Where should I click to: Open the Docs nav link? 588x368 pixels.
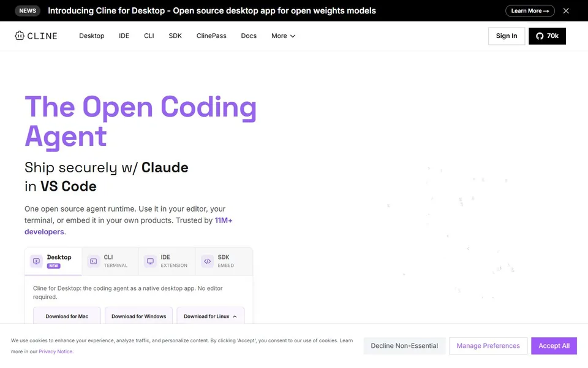coord(249,36)
